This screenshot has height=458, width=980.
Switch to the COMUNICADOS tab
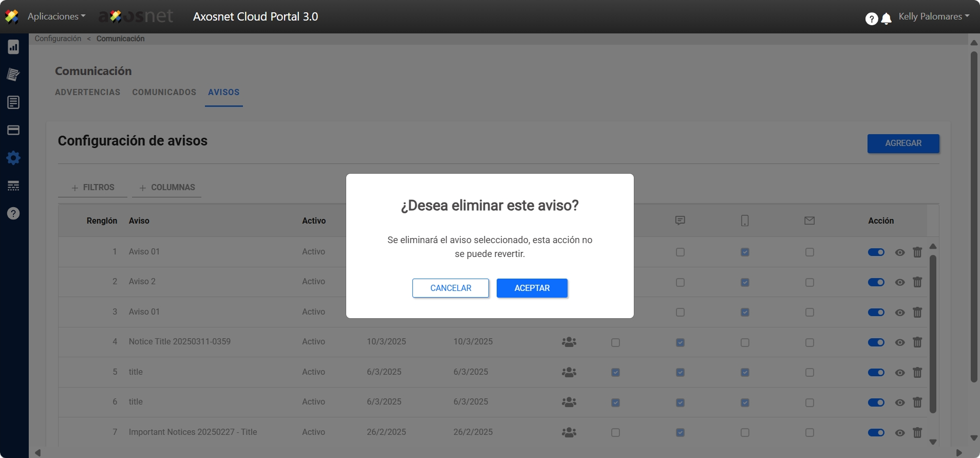(164, 93)
